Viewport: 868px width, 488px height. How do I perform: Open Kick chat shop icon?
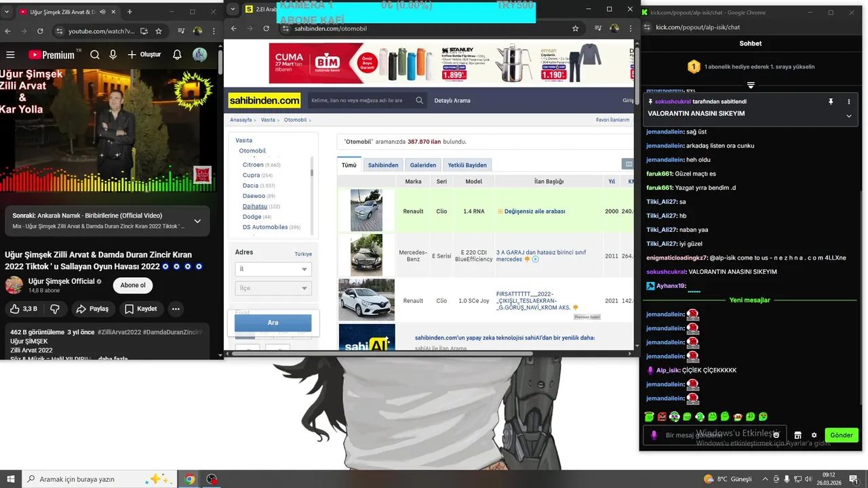798,435
